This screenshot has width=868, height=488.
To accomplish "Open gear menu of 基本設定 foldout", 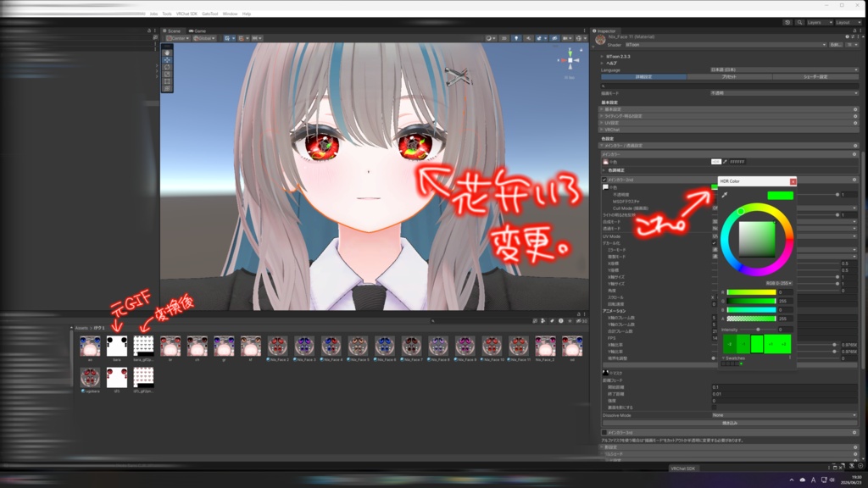I will [855, 109].
